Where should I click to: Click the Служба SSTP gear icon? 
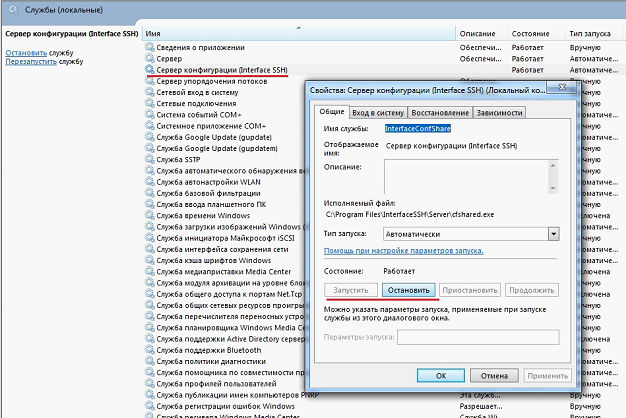(x=149, y=159)
